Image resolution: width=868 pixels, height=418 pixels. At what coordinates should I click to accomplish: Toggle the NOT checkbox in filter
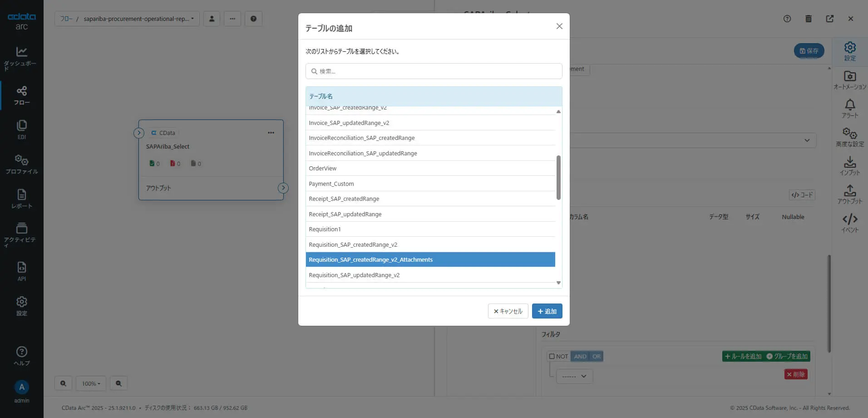552,356
